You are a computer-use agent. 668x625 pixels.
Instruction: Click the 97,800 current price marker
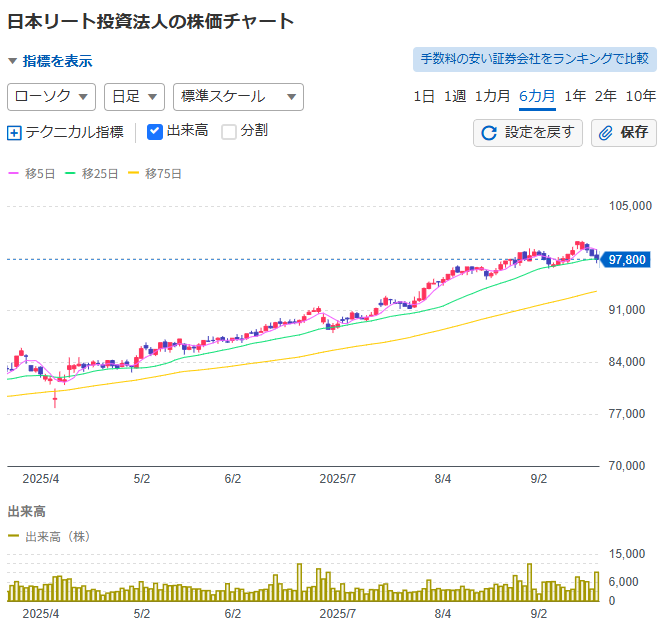click(x=625, y=259)
